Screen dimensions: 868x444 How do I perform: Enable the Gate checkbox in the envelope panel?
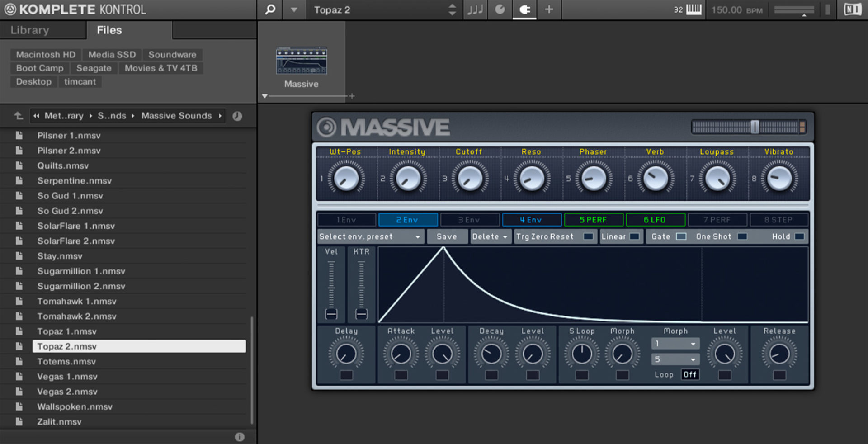(x=682, y=236)
